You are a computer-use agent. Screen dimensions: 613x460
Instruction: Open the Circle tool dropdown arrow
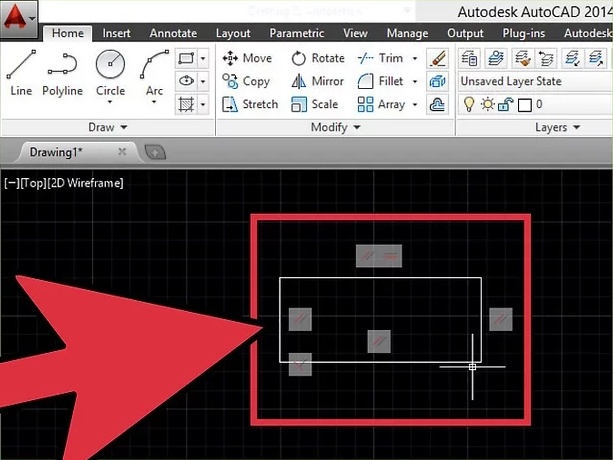[110, 102]
